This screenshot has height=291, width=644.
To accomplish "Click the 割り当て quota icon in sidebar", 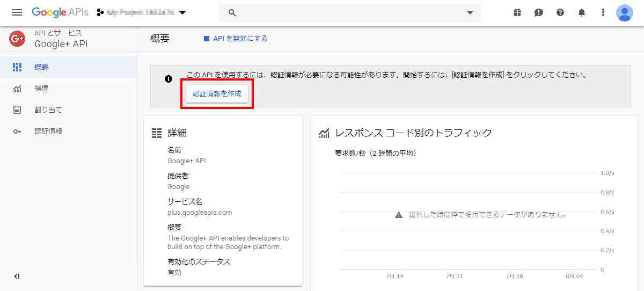I will pyautogui.click(x=17, y=110).
